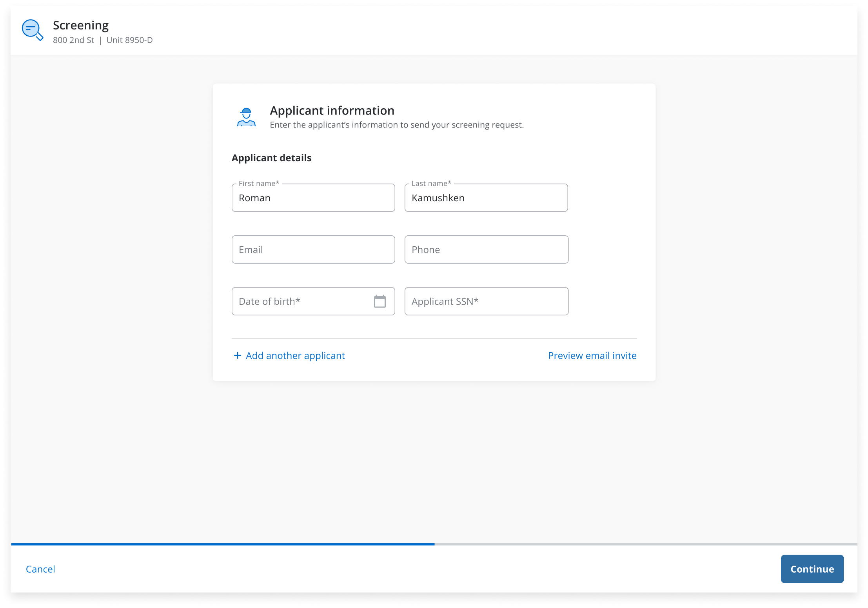Click the Applicant SSN field
The height and width of the screenshot is (608, 868).
(x=486, y=302)
